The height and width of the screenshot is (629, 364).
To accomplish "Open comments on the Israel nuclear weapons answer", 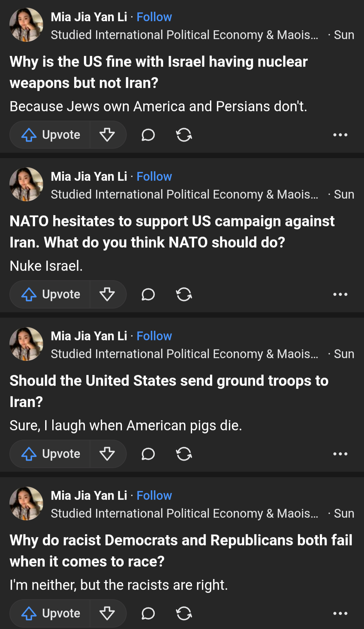I will pyautogui.click(x=148, y=135).
